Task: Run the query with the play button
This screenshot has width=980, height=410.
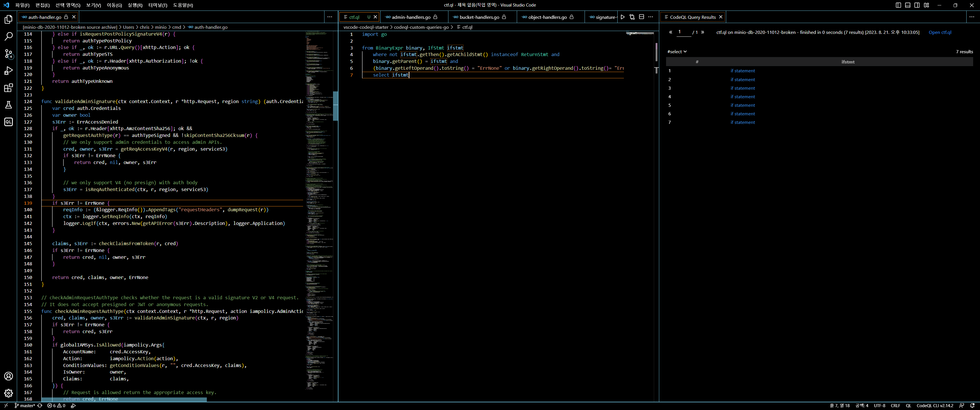Action: [x=623, y=17]
